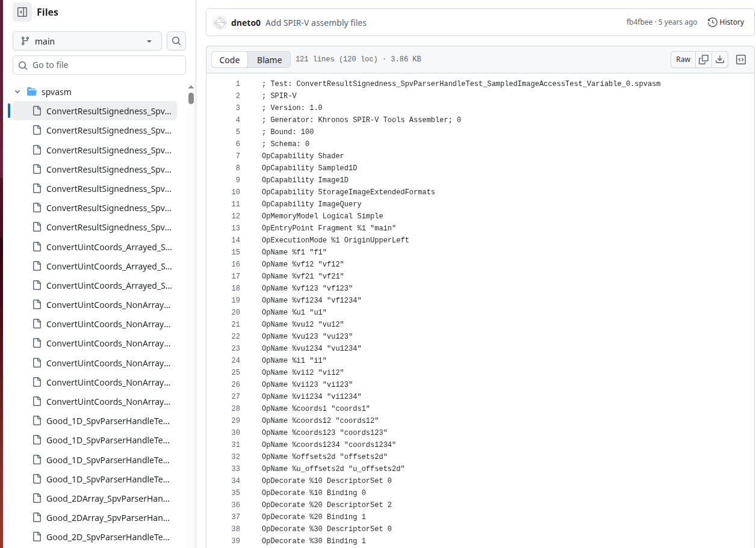Click file icon of last Good_1D file
This screenshot has height=548, width=756.
(37, 479)
